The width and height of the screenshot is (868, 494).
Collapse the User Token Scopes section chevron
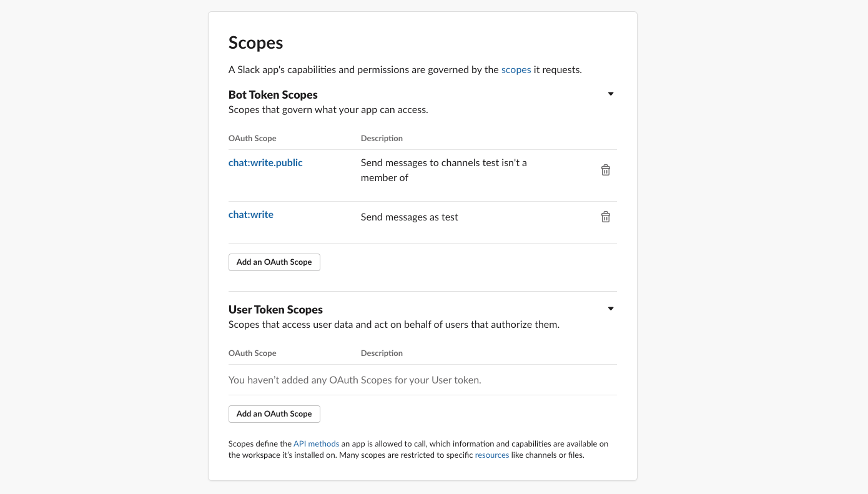[x=610, y=308]
